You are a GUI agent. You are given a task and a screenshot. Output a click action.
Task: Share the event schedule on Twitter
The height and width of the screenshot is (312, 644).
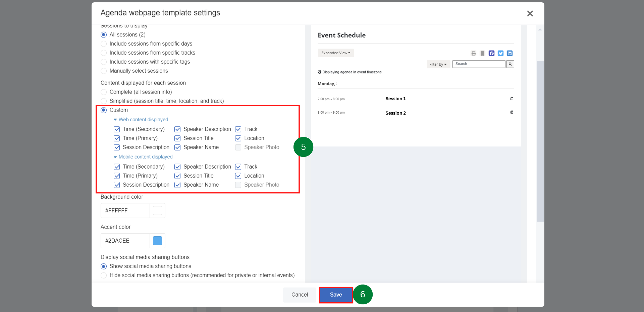point(500,53)
